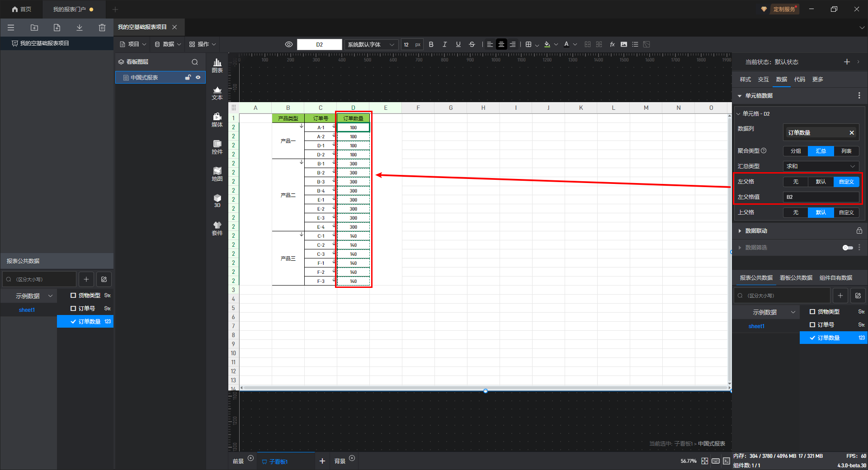Open the 系统默认字体 font dropdown
The height and width of the screenshot is (470, 868).
pos(371,44)
